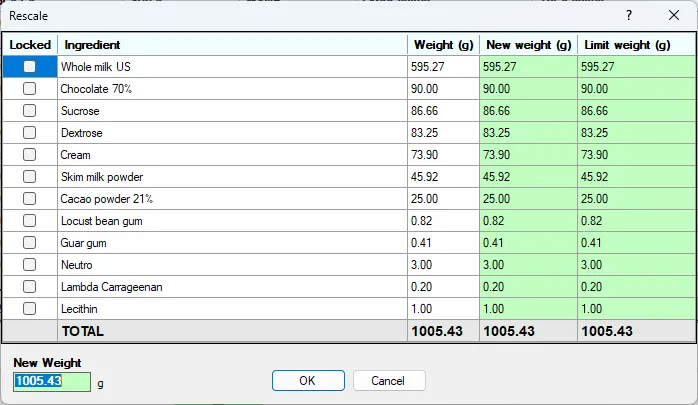
Task: Cancel the Rescale dialog
Action: [389, 381]
